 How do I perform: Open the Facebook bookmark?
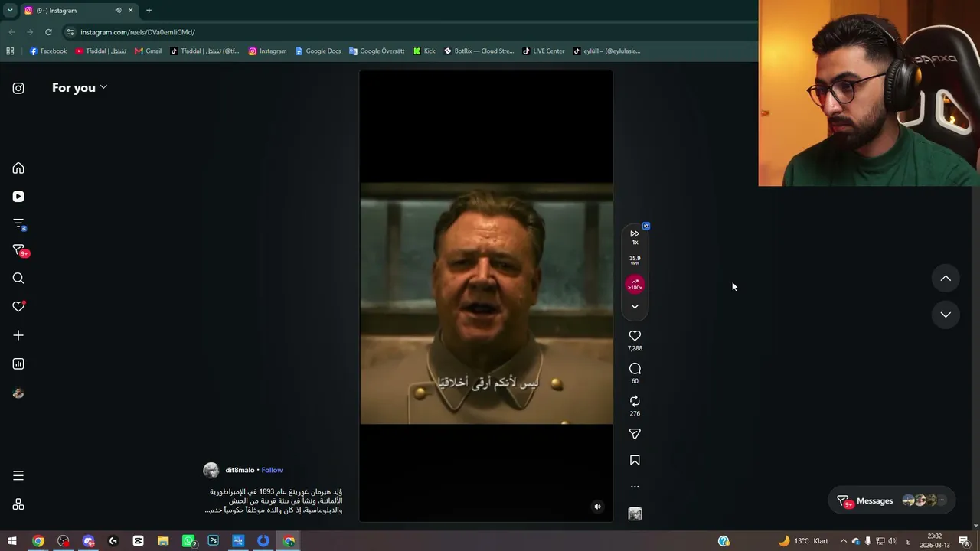coord(48,51)
